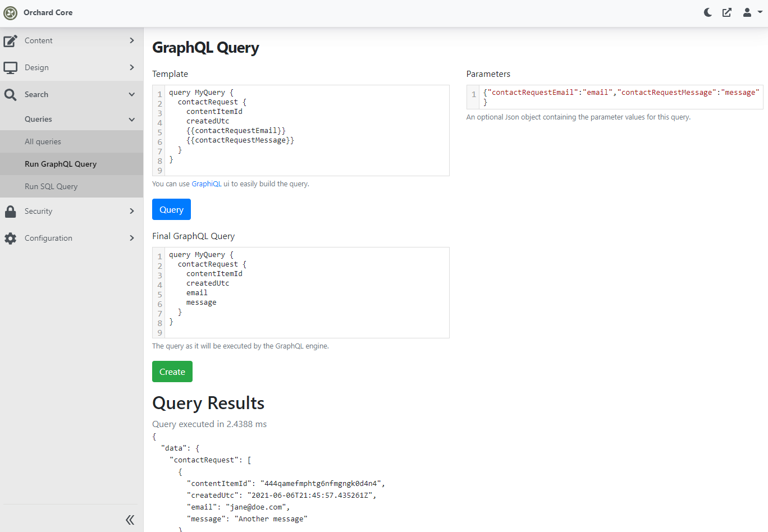Image resolution: width=768 pixels, height=532 pixels.
Task: Expand the Configuration menu chevron
Action: [x=132, y=238]
